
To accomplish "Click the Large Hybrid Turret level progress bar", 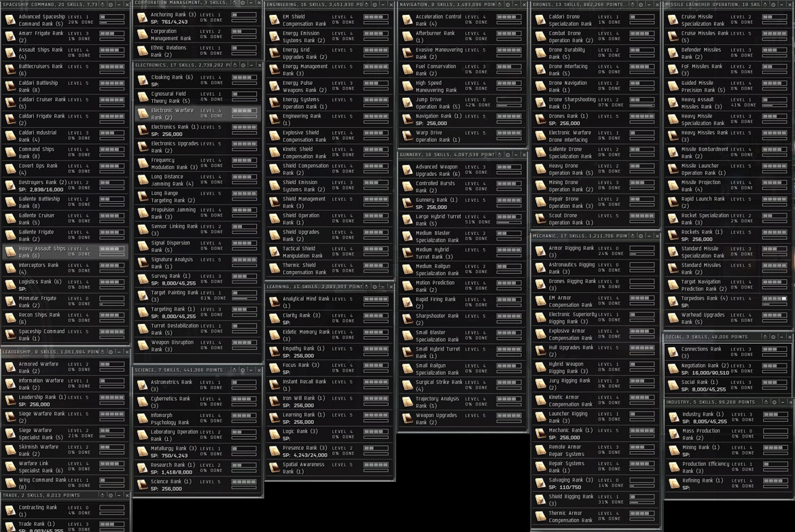I will pyautogui.click(x=508, y=217).
